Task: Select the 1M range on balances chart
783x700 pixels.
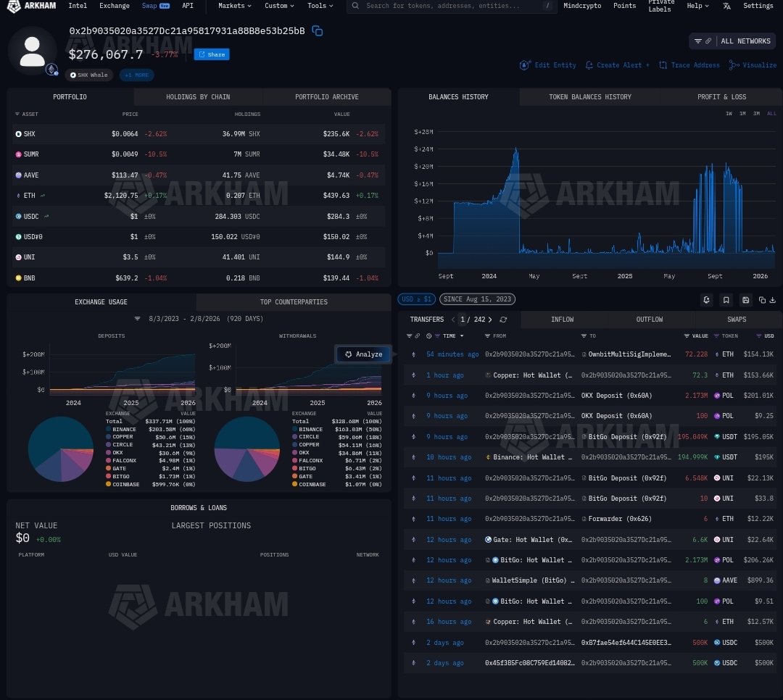Action: pyautogui.click(x=742, y=114)
